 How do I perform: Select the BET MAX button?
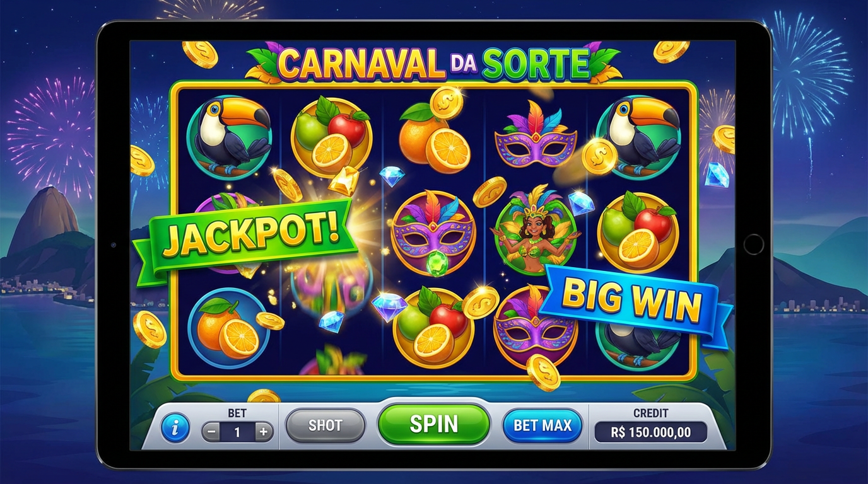(x=542, y=425)
